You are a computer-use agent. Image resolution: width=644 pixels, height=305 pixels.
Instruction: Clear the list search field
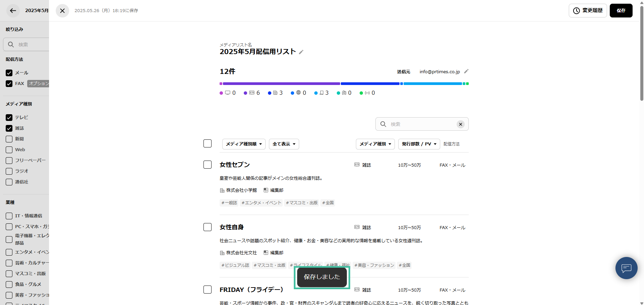coord(460,124)
